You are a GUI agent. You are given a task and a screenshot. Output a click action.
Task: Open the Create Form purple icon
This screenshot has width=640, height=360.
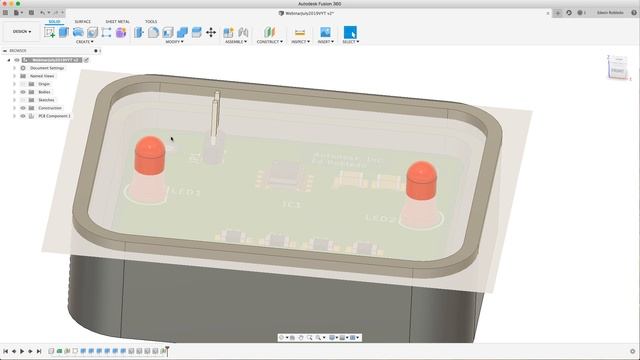coord(121,32)
